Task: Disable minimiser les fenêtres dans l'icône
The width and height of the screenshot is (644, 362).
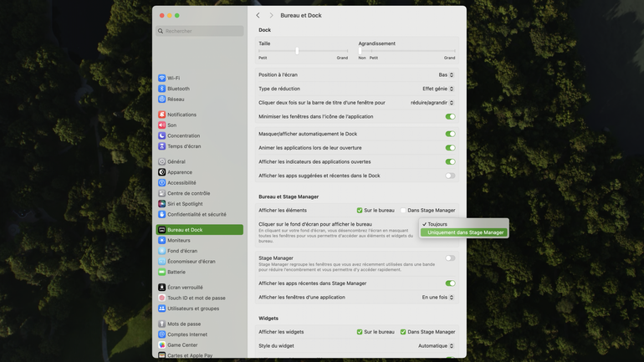Action: [x=450, y=117]
